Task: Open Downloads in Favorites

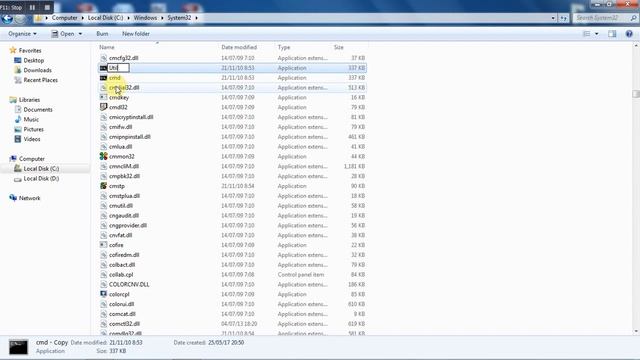Action: pos(38,70)
